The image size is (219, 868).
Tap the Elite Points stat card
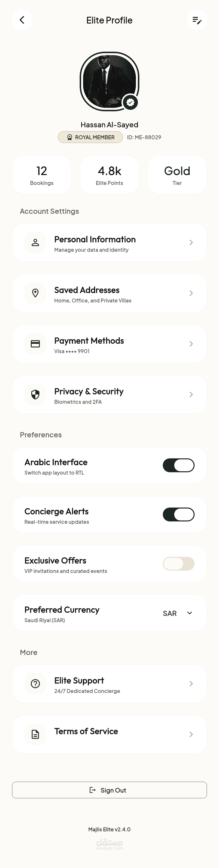tap(109, 175)
